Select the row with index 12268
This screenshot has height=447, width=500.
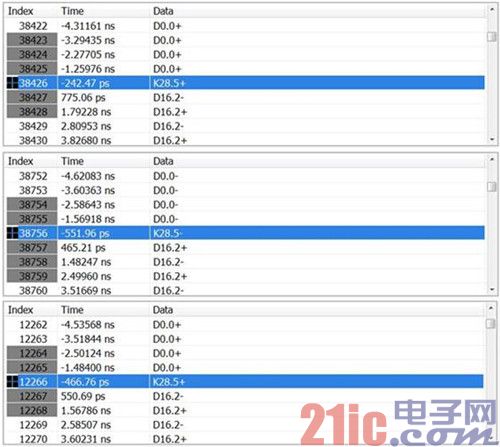[x=245, y=410]
